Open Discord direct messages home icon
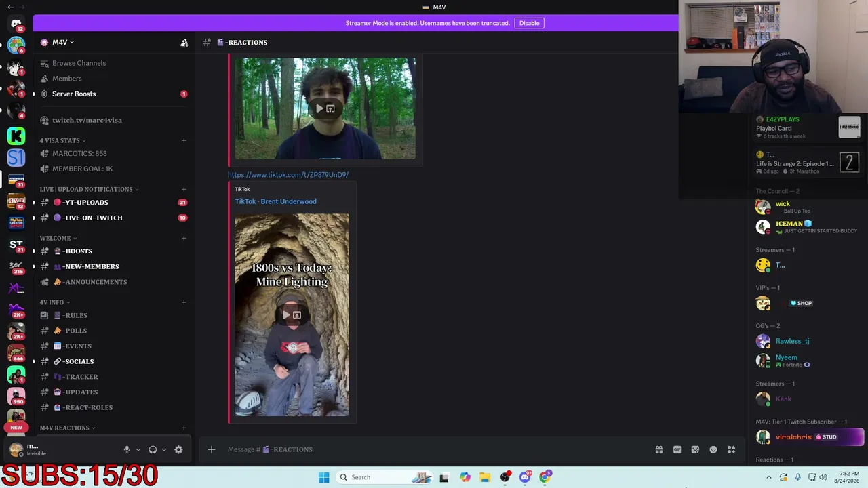 [x=16, y=24]
